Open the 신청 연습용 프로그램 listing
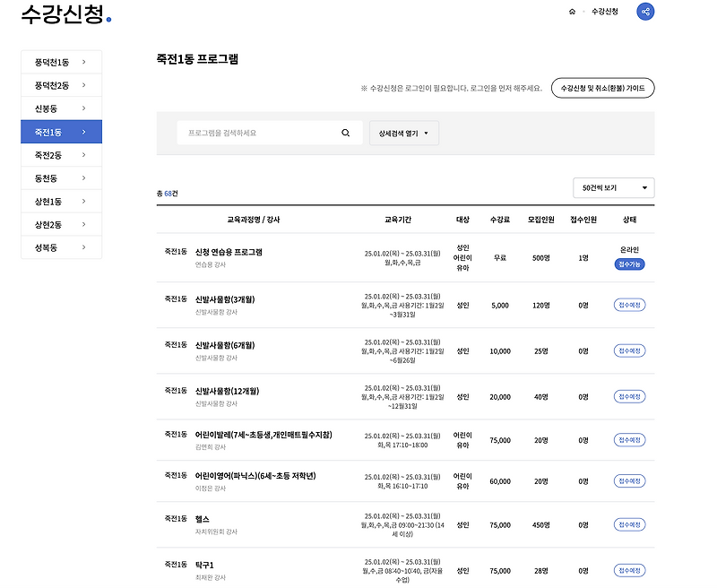Image resolution: width=717 pixels, height=588 pixels. [x=229, y=251]
